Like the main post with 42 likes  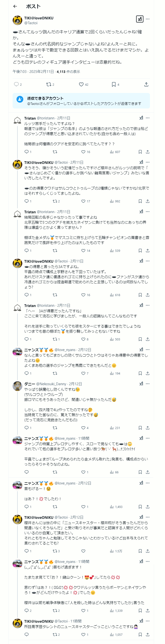[81, 84]
